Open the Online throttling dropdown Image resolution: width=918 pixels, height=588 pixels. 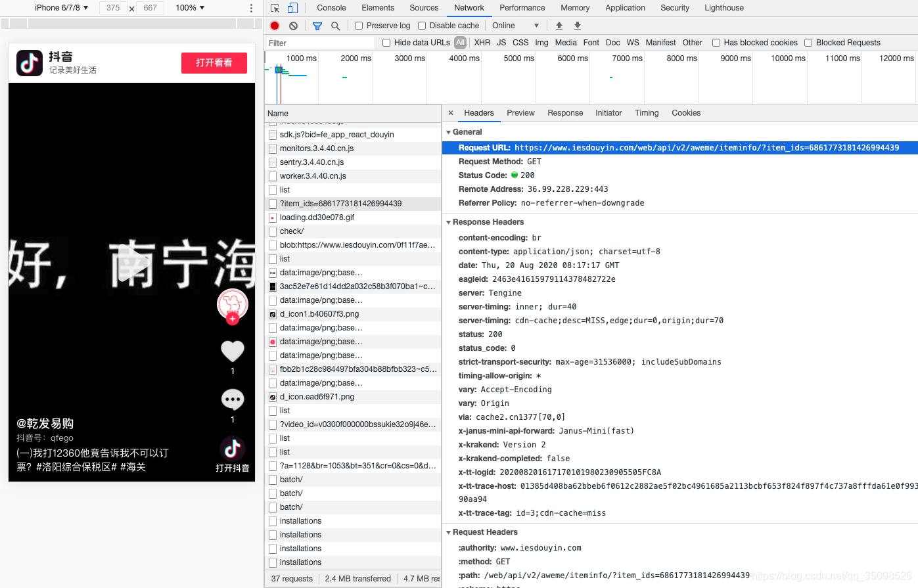[515, 26]
